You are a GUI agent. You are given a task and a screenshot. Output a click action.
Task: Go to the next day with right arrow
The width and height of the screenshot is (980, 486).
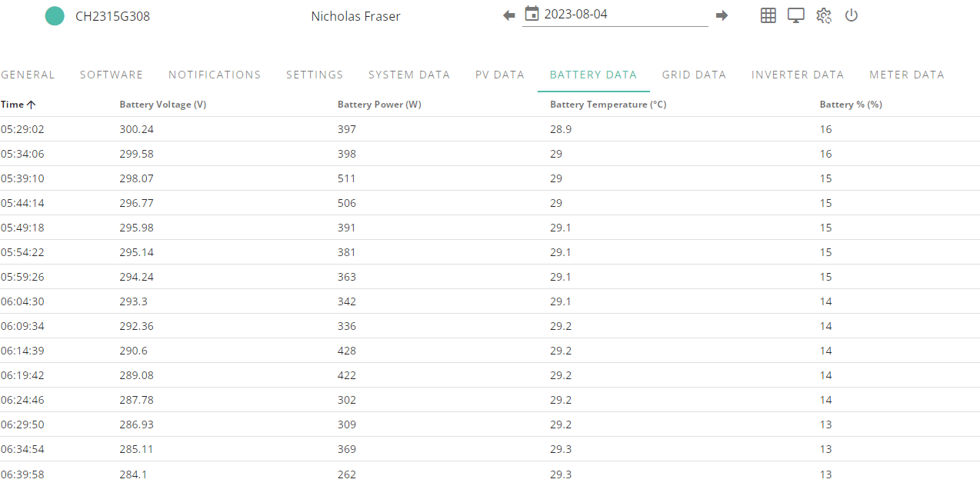click(722, 15)
